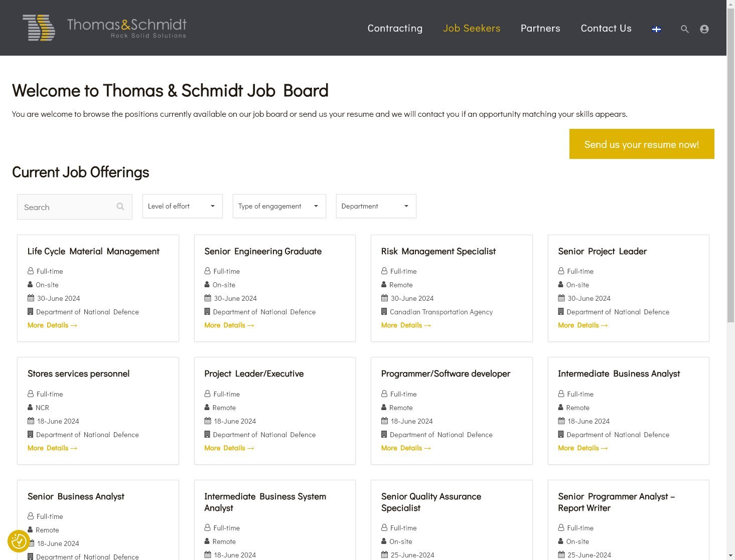
Task: Open the Senior Business Analyst job title
Action: coord(76,496)
